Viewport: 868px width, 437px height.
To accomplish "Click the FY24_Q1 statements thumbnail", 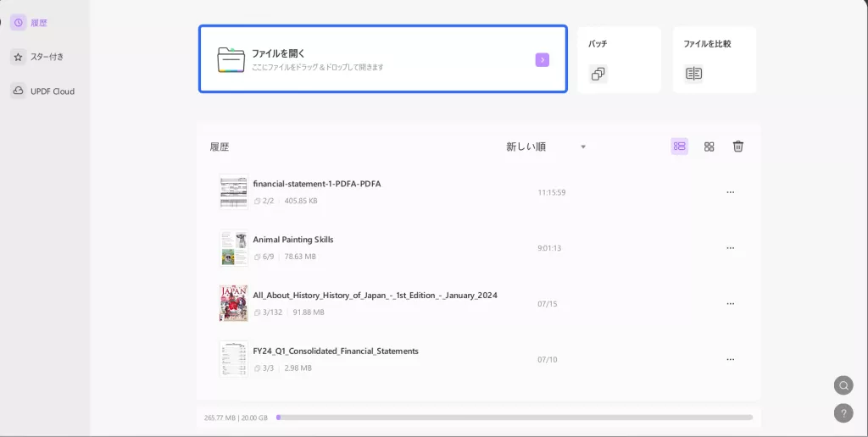I will click(x=234, y=359).
